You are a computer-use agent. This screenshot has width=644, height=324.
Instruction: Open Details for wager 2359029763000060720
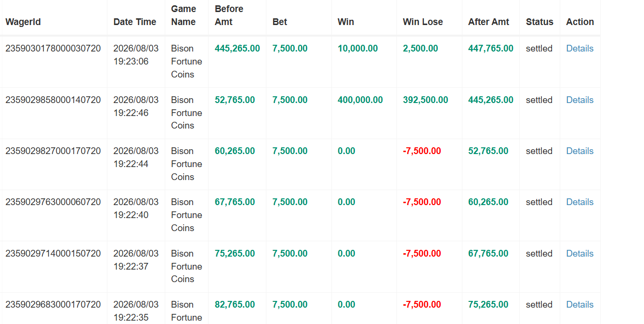pos(579,202)
